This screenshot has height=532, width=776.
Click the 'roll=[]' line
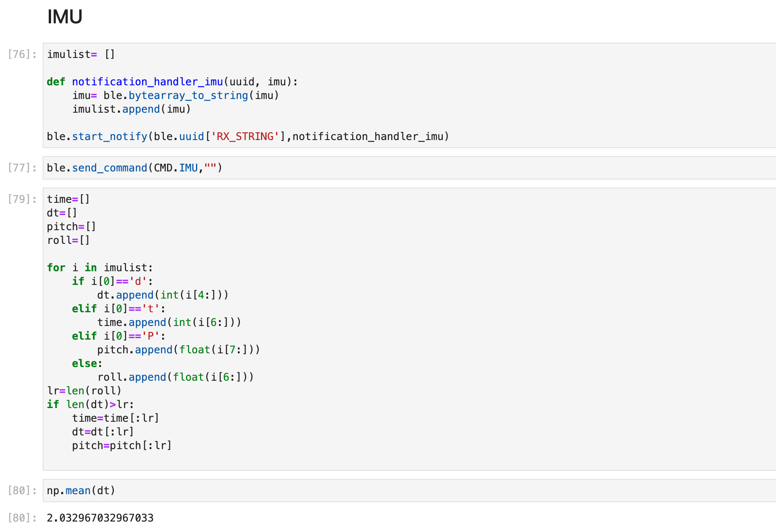[68, 240]
